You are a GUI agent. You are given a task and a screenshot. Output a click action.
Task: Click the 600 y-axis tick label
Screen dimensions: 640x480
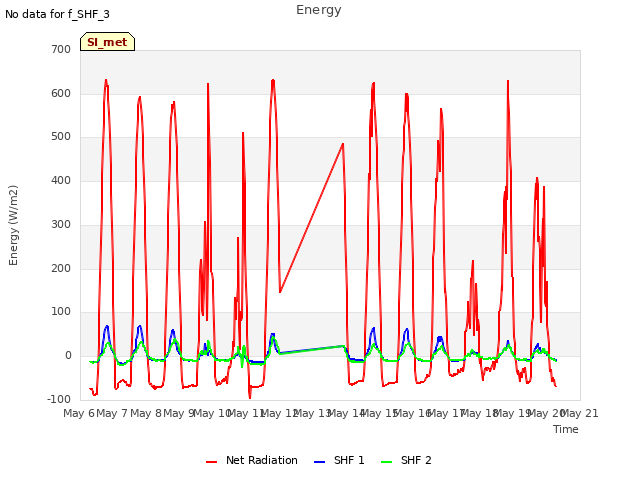tap(61, 93)
